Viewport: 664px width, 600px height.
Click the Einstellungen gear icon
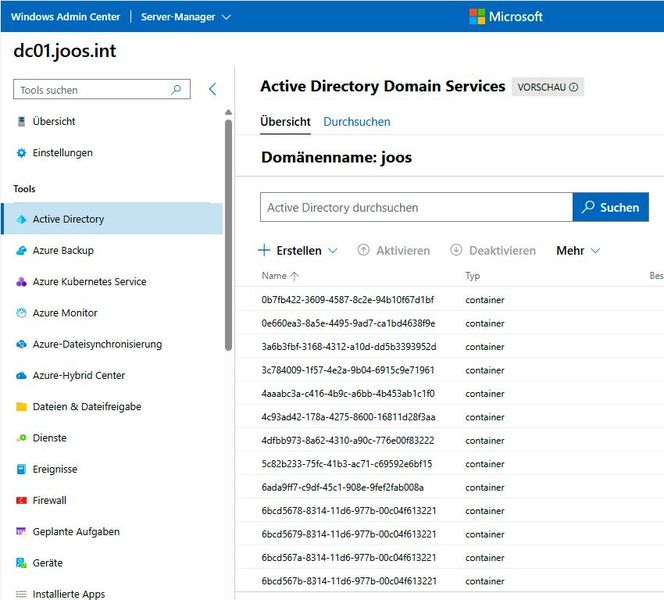tap(21, 153)
